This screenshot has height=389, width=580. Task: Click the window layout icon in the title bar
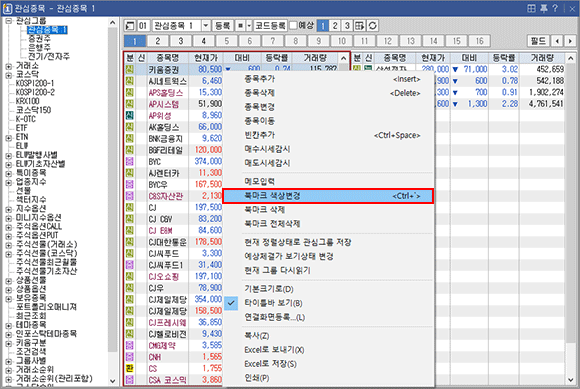[x=531, y=8]
